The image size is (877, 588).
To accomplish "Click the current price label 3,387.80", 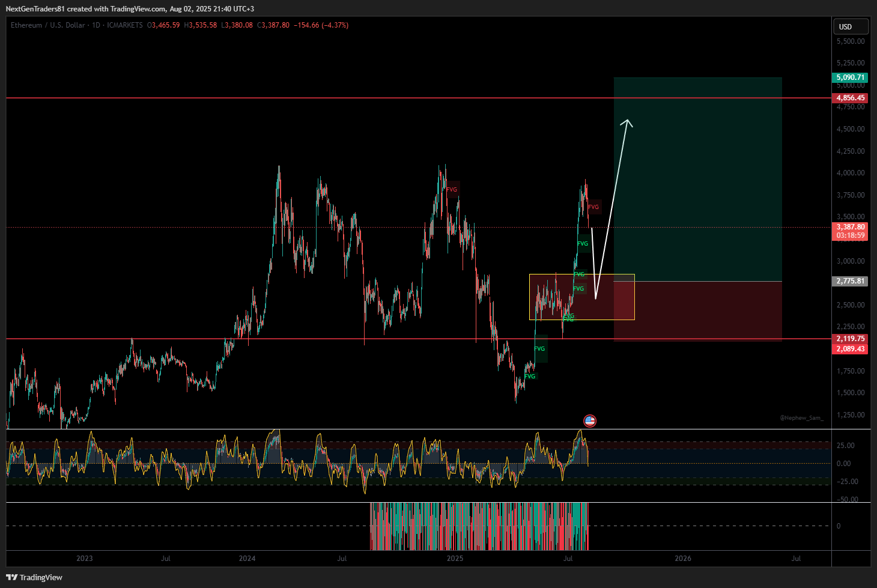I will (851, 227).
